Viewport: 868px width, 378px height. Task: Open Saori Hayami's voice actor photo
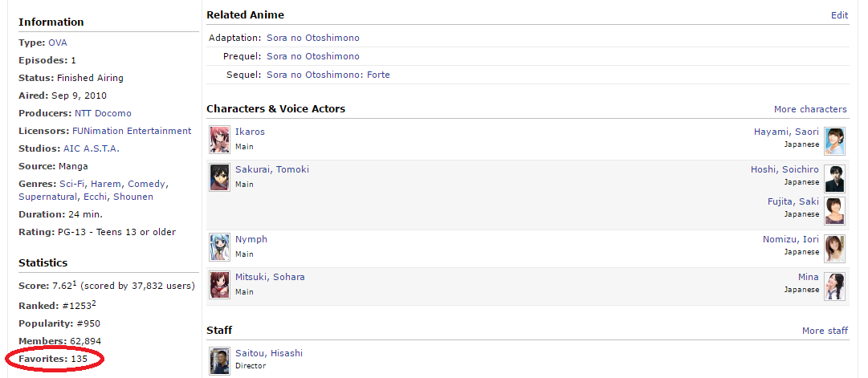[835, 139]
